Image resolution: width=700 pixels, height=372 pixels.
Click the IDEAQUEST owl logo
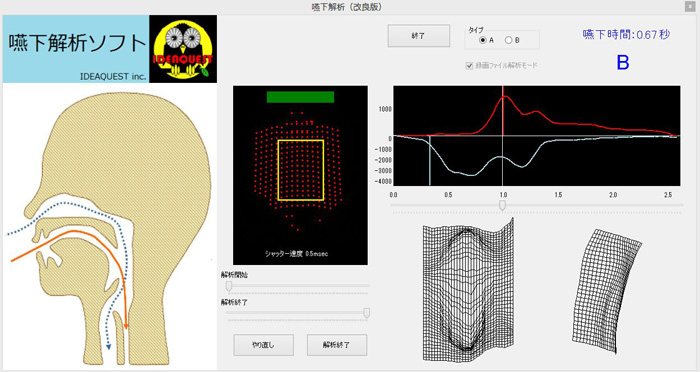(183, 49)
